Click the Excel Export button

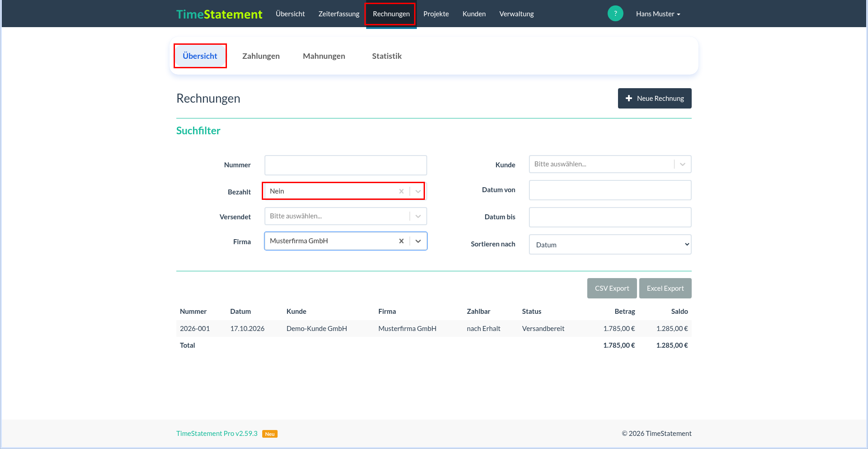[x=665, y=288]
